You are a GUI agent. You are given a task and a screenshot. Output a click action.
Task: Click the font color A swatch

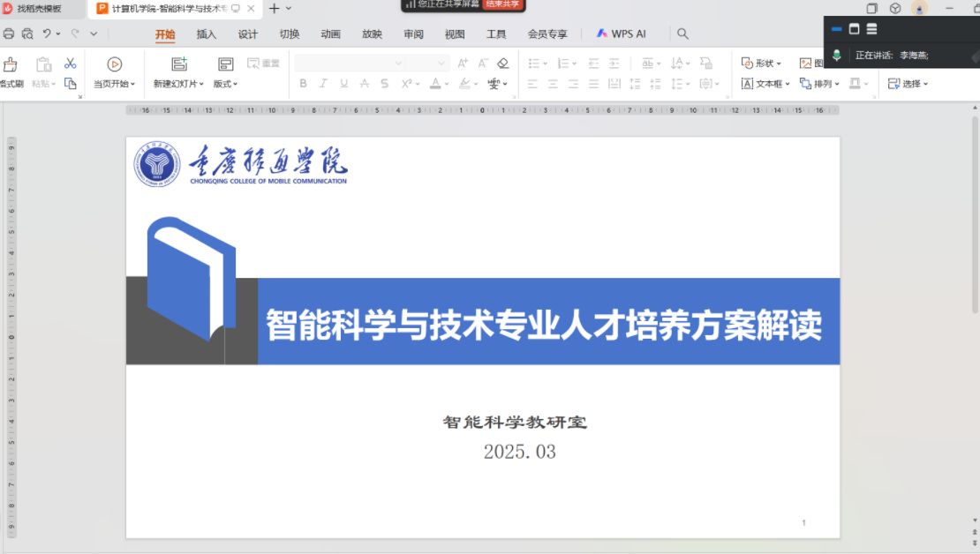tap(434, 84)
